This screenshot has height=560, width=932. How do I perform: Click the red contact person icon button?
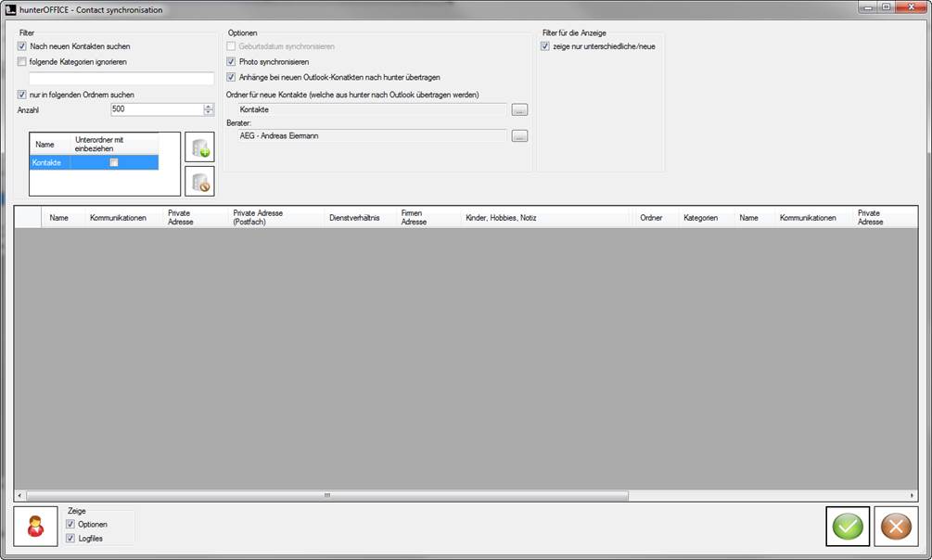click(36, 526)
